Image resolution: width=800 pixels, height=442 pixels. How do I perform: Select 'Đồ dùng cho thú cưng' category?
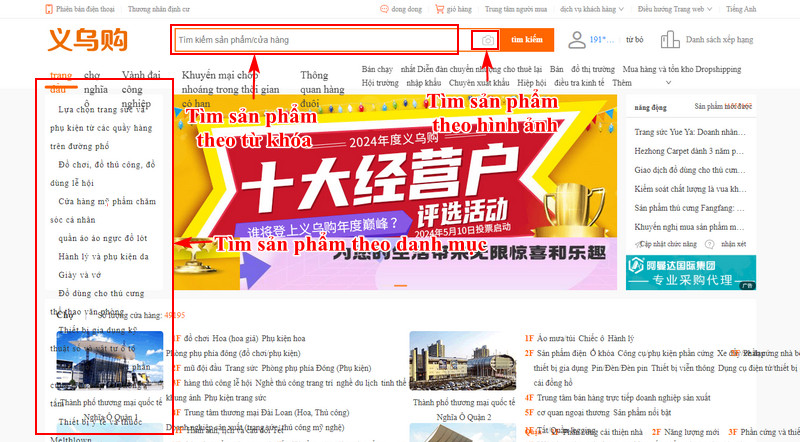click(101, 293)
